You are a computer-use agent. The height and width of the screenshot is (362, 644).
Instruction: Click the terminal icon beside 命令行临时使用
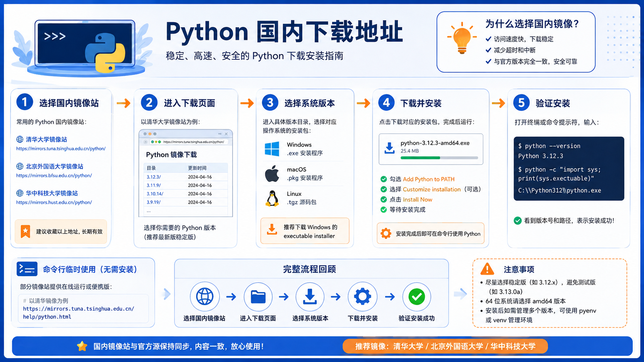click(x=27, y=269)
